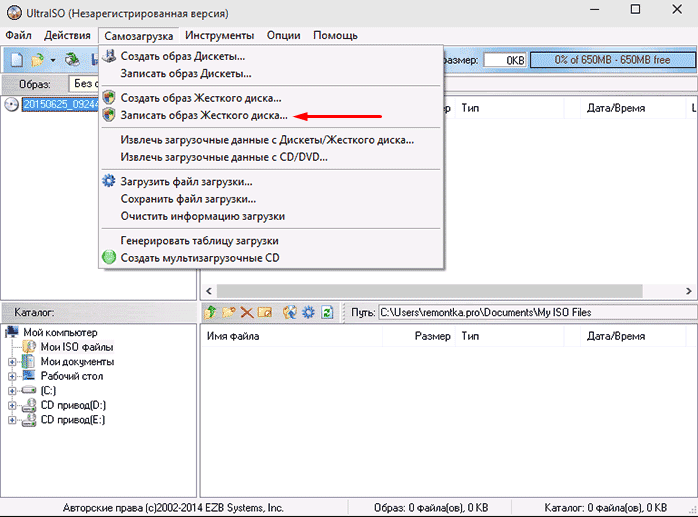Click the up-folder icon in catalog toolbar

click(211, 313)
